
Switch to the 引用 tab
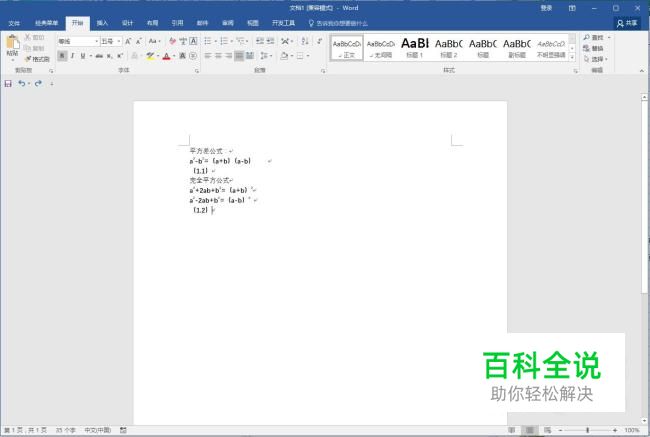pos(177,23)
